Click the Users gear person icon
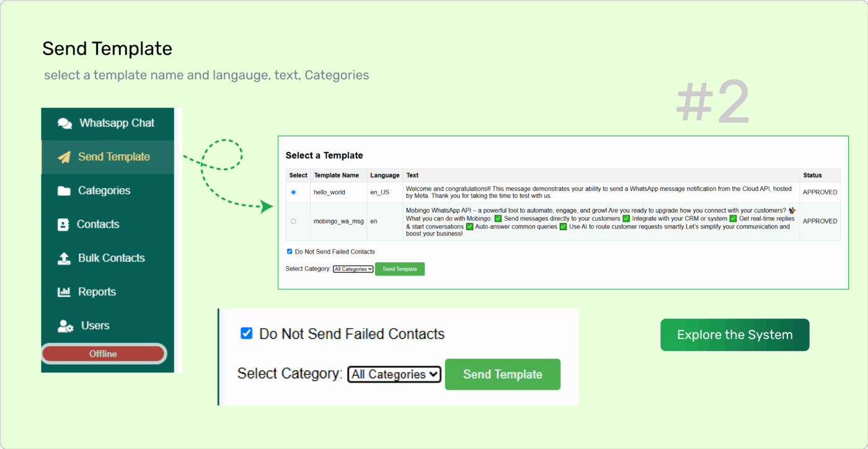Image resolution: width=868 pixels, height=449 pixels. 65,326
